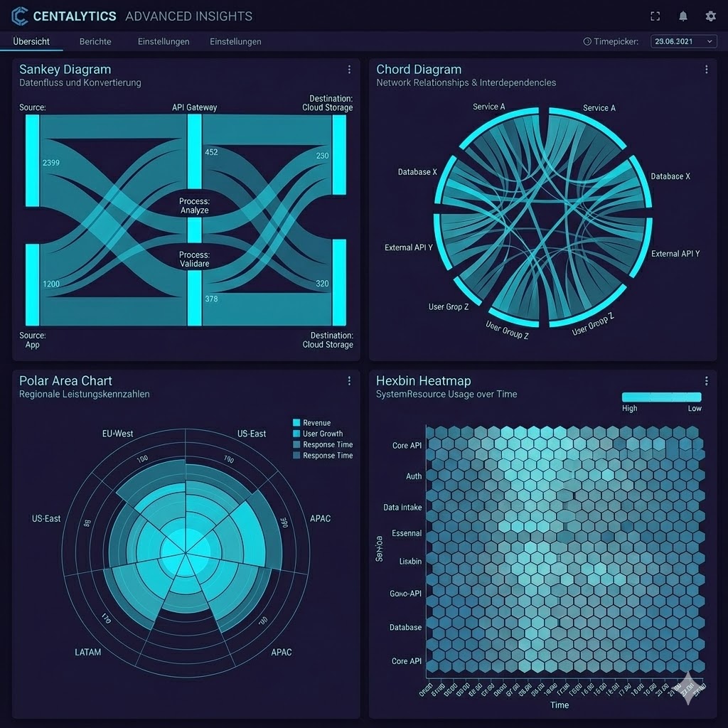728x728 pixels.
Task: Open the Polar Area Chart options menu
Action: [x=349, y=380]
